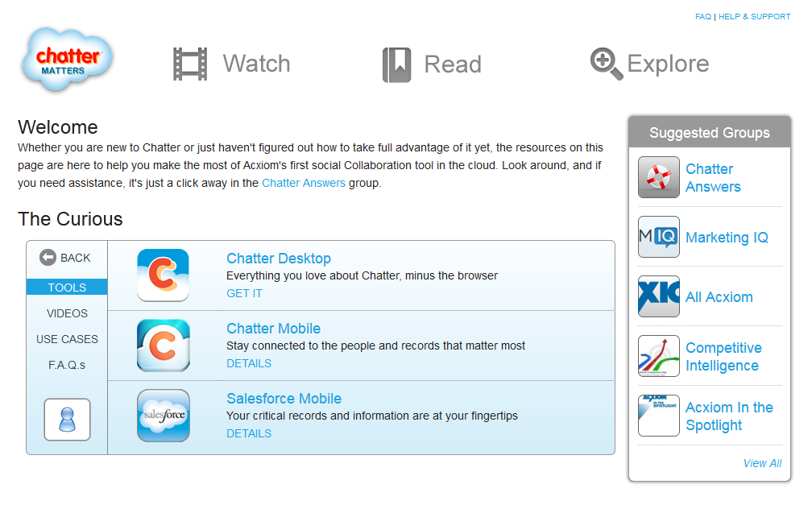Open the Chatter Mobile title link

coord(273,329)
